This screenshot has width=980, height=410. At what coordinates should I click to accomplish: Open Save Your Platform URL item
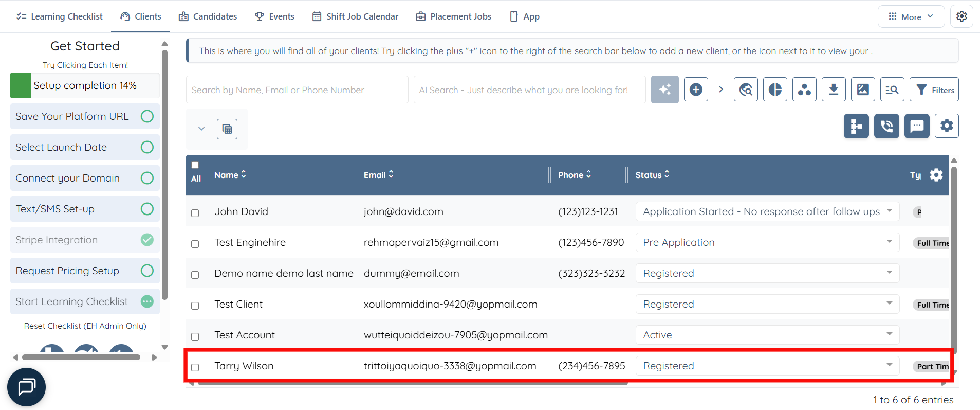(x=85, y=116)
